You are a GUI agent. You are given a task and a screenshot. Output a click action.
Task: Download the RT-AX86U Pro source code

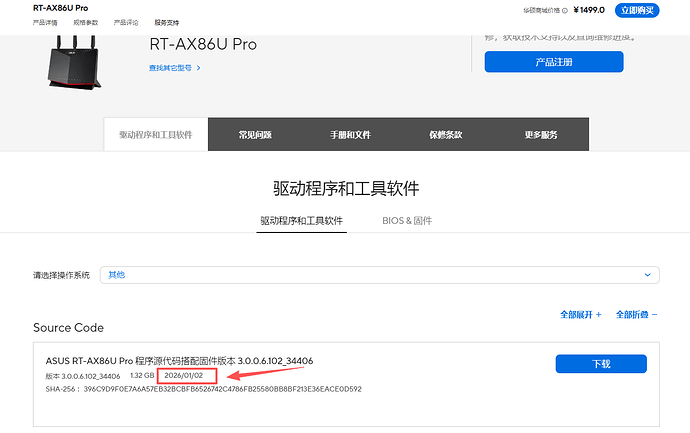coord(601,364)
